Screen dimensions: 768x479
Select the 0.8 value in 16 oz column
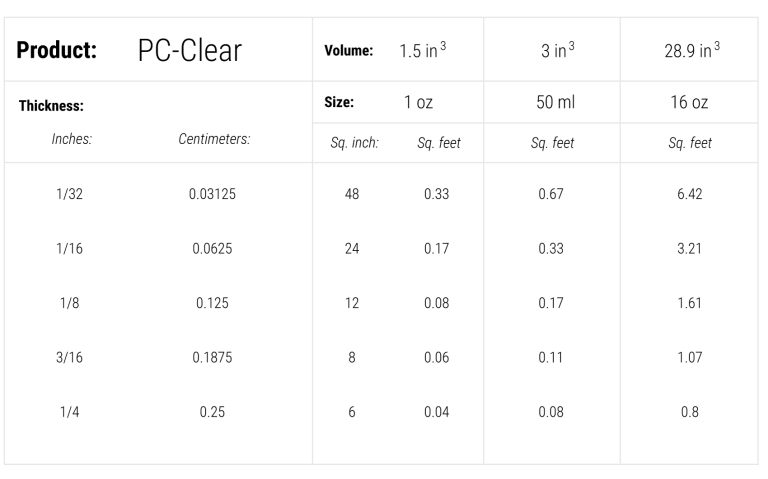point(689,411)
